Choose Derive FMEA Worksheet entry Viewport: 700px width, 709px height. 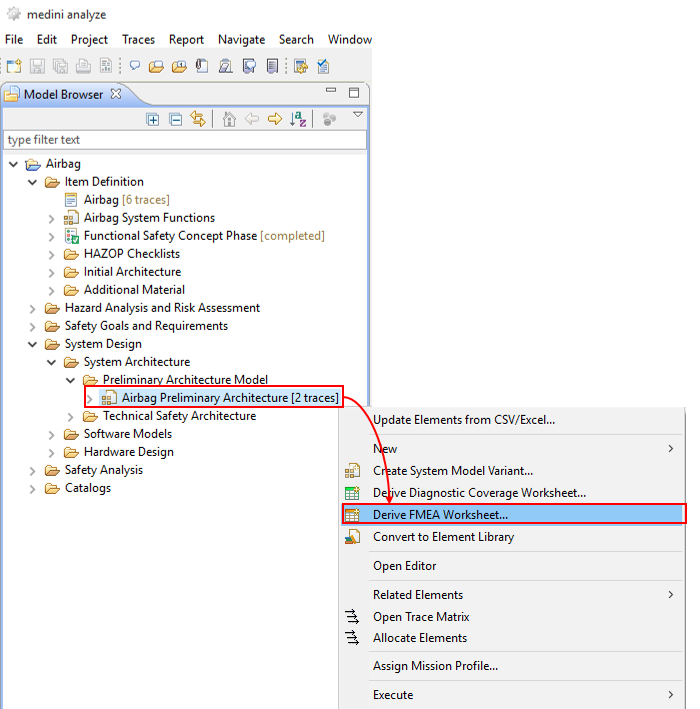tap(512, 515)
